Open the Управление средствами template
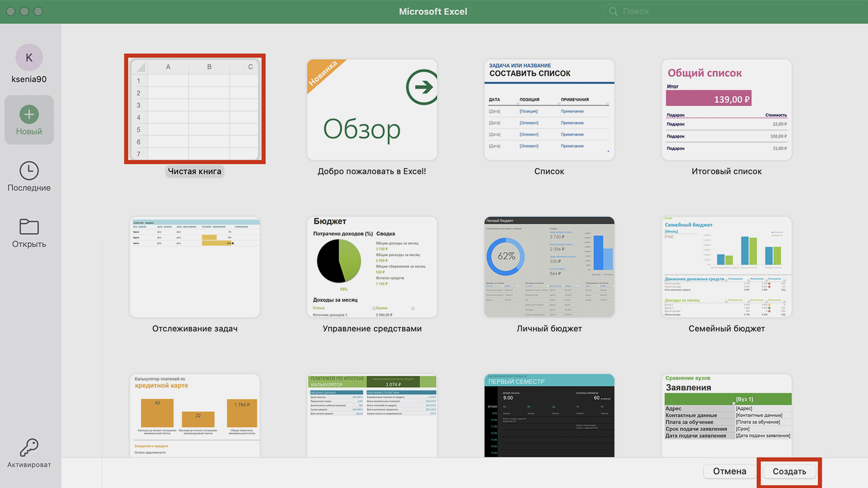The image size is (868, 488). pyautogui.click(x=372, y=267)
